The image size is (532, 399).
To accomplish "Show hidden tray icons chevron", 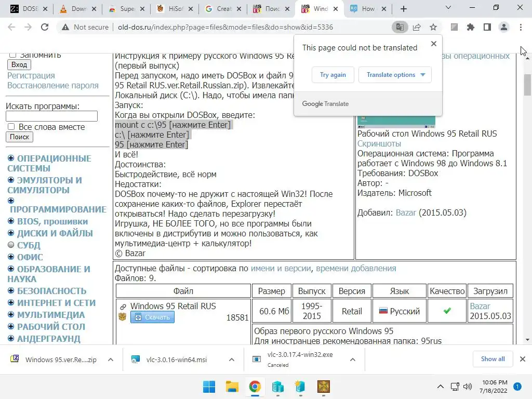I will click(x=441, y=387).
